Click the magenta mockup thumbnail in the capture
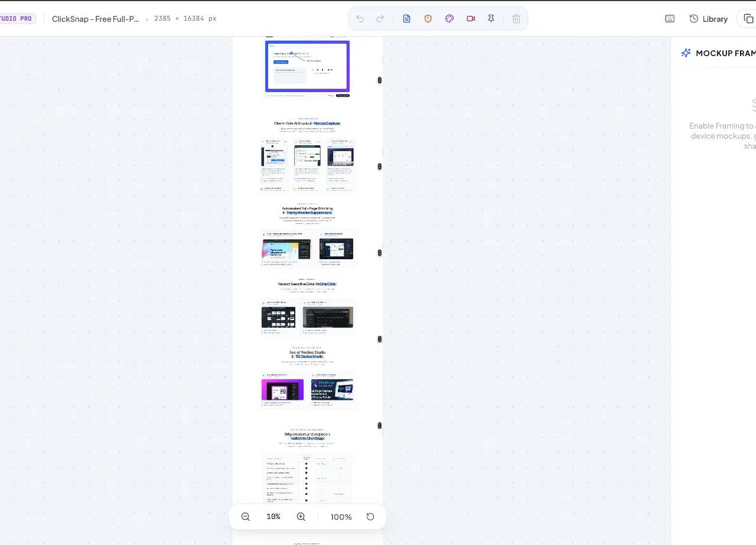The height and width of the screenshot is (545, 756). point(282,390)
